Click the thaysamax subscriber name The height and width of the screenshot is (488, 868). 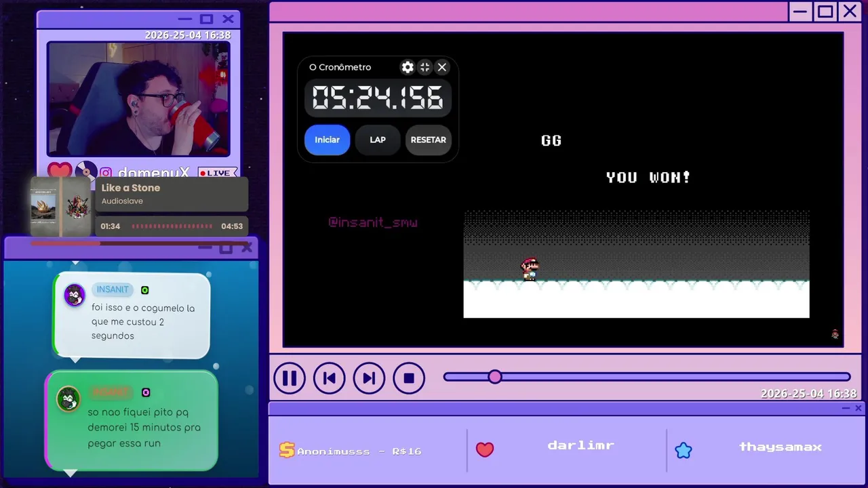pos(781,447)
